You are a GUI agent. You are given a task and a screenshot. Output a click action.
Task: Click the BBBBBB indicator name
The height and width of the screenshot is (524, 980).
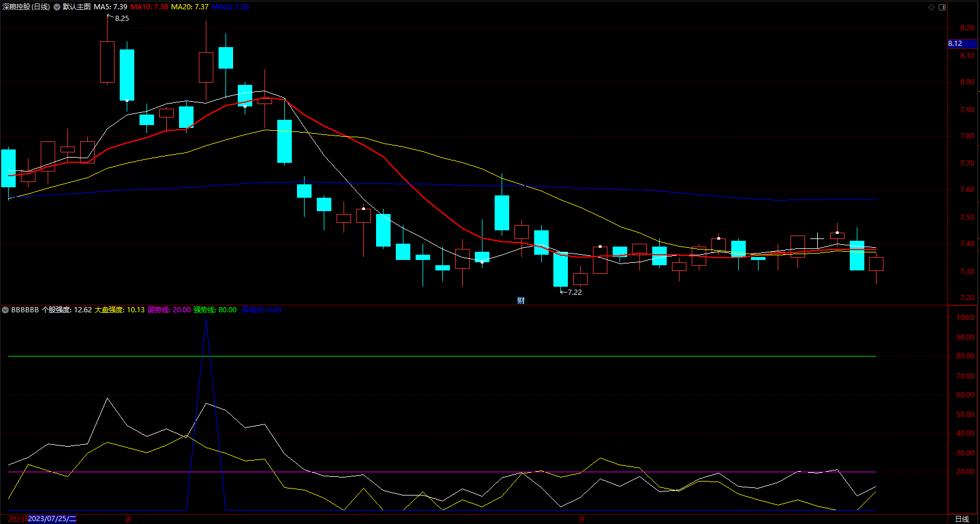coord(25,310)
